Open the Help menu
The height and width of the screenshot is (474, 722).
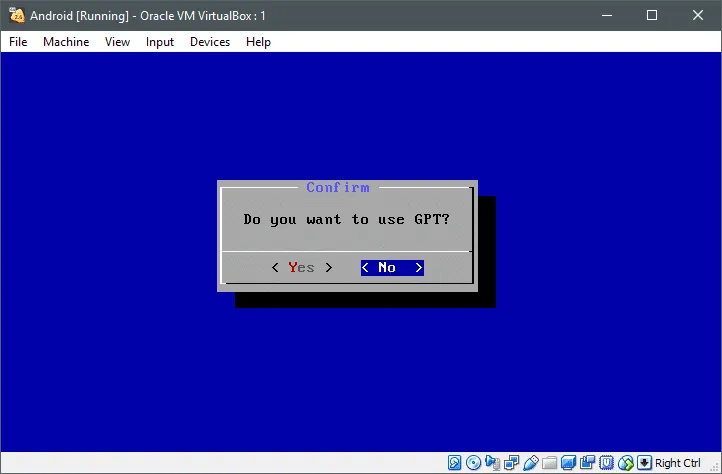click(x=258, y=42)
